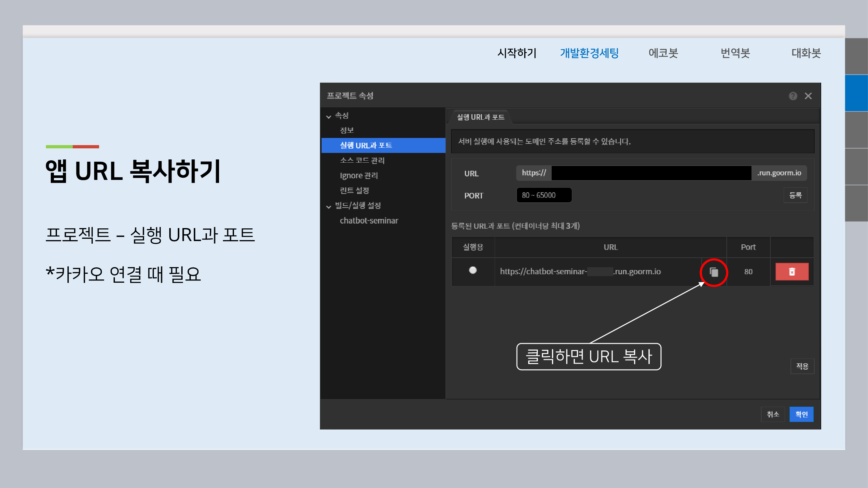The image size is (868, 488).
Task: Click the copy URL icon
Action: pos(714,272)
